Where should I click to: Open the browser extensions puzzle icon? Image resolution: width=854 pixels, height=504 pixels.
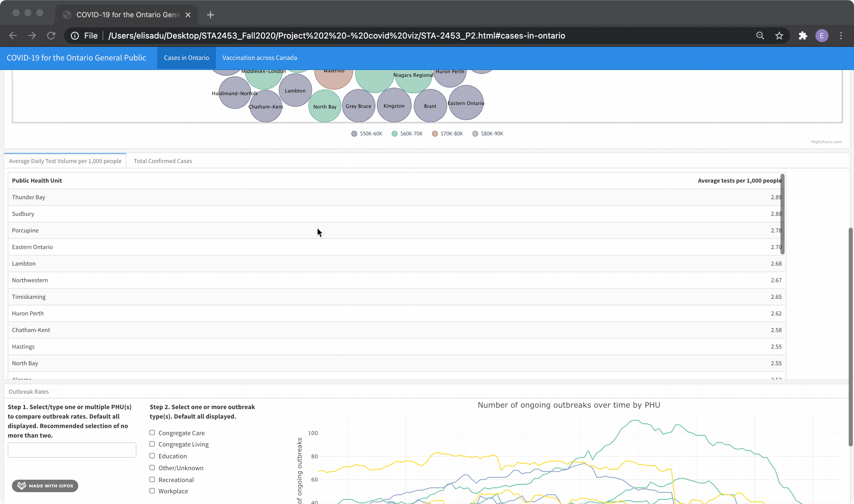(x=803, y=36)
